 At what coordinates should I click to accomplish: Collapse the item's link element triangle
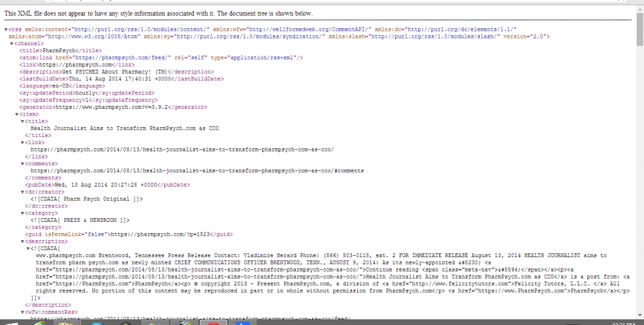23,143
